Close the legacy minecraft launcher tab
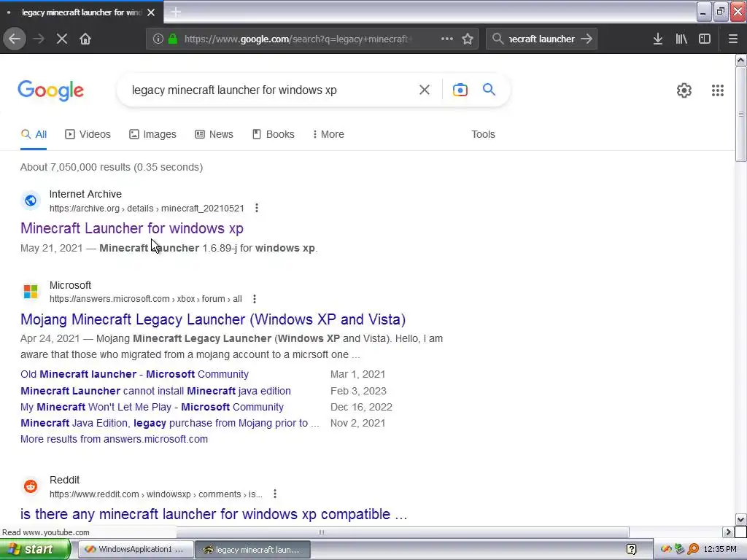The width and height of the screenshot is (747, 560). tap(151, 12)
